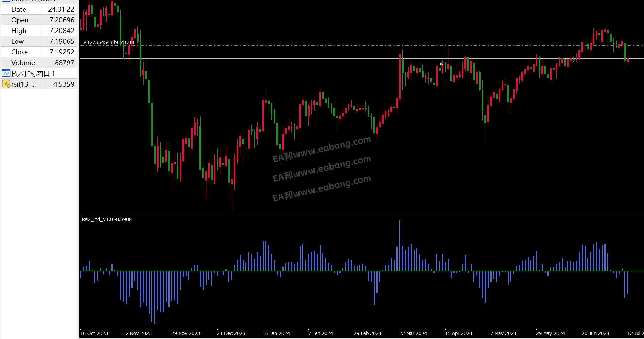Click the 7 May 2024 date axis label
The width and height of the screenshot is (644, 339).
point(503,333)
